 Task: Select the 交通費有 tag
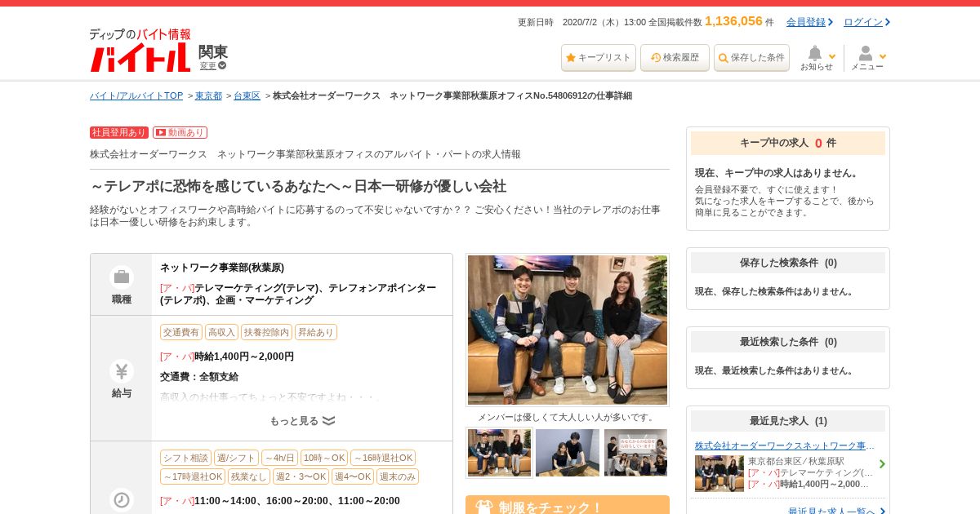[181, 332]
